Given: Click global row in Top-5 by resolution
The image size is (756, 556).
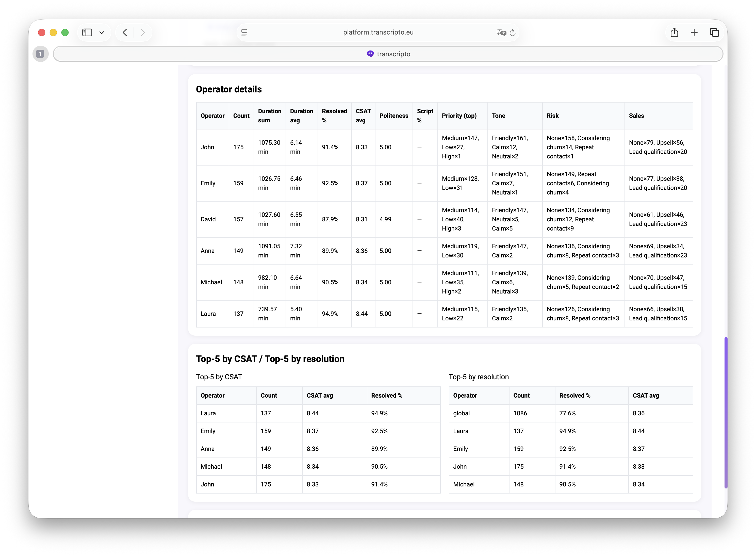Looking at the screenshot, I should point(461,413).
